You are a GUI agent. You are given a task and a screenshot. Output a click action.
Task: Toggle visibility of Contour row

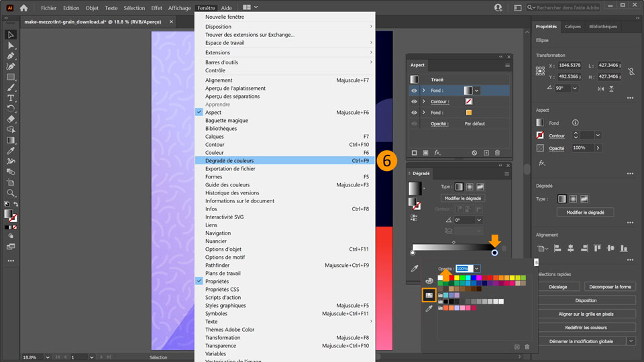pyautogui.click(x=414, y=102)
